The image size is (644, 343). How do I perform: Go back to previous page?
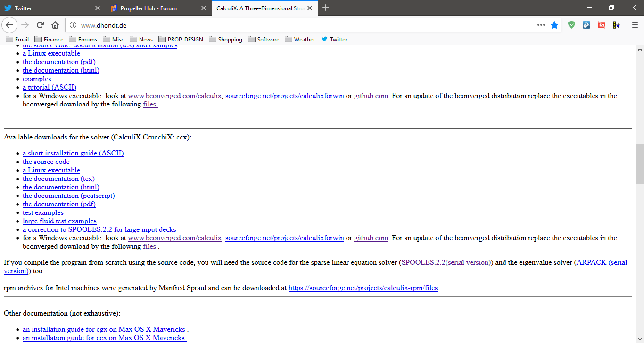(10, 25)
